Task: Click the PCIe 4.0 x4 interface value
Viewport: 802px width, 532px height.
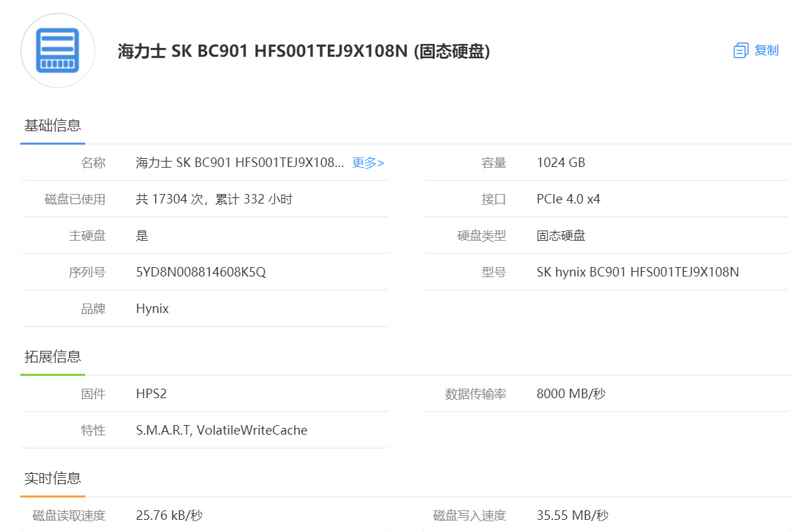Action: coord(568,199)
